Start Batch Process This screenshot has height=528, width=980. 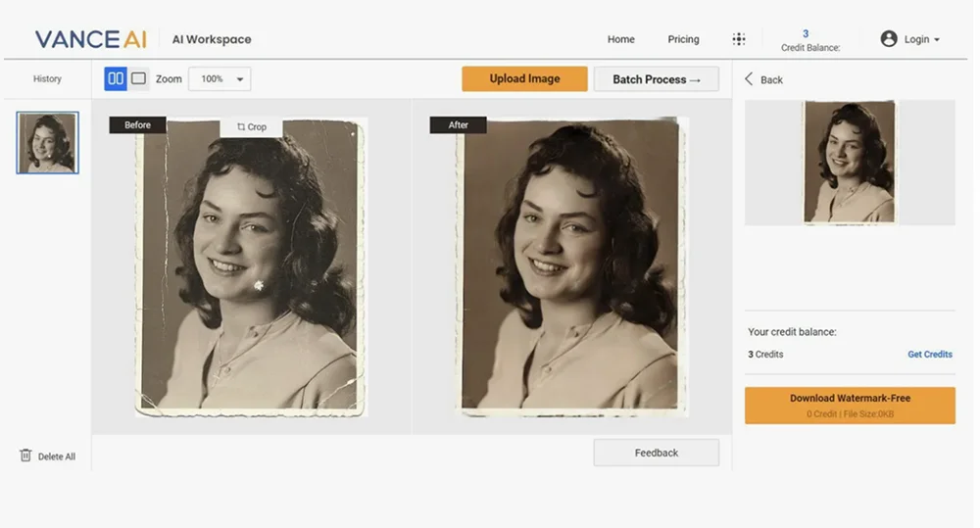(x=656, y=79)
